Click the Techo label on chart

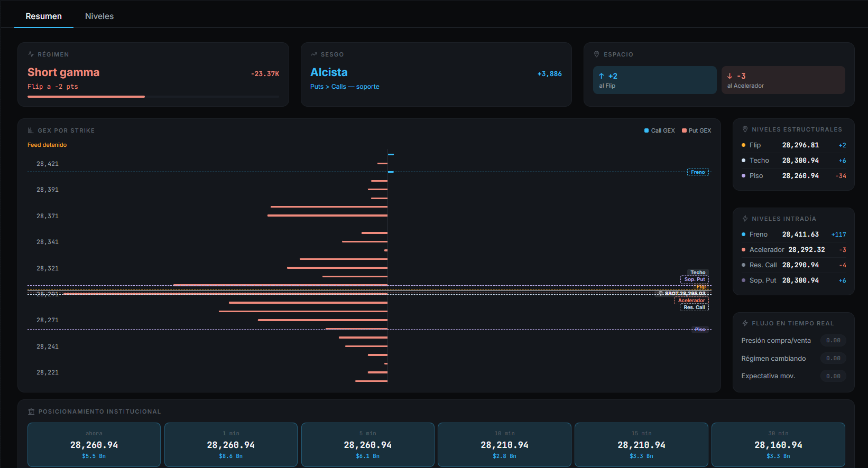(x=698, y=273)
